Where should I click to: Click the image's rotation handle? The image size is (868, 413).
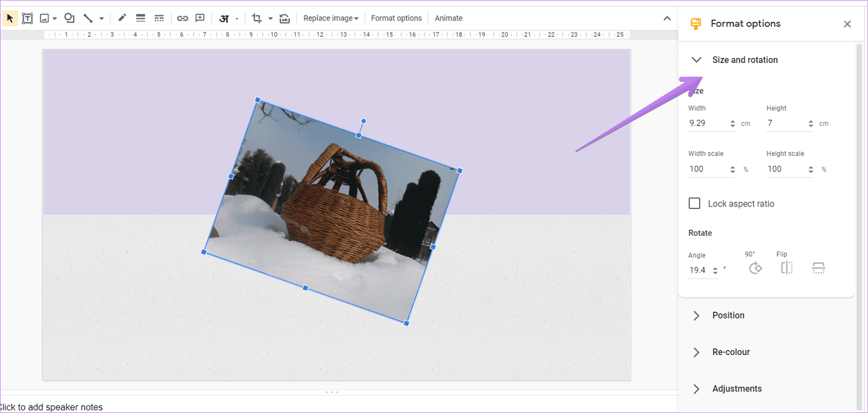(x=364, y=121)
